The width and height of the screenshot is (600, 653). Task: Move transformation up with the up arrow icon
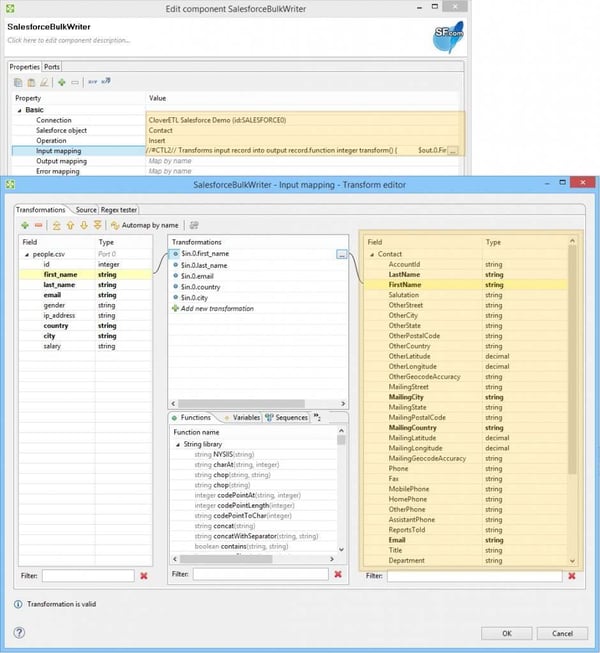tap(70, 225)
